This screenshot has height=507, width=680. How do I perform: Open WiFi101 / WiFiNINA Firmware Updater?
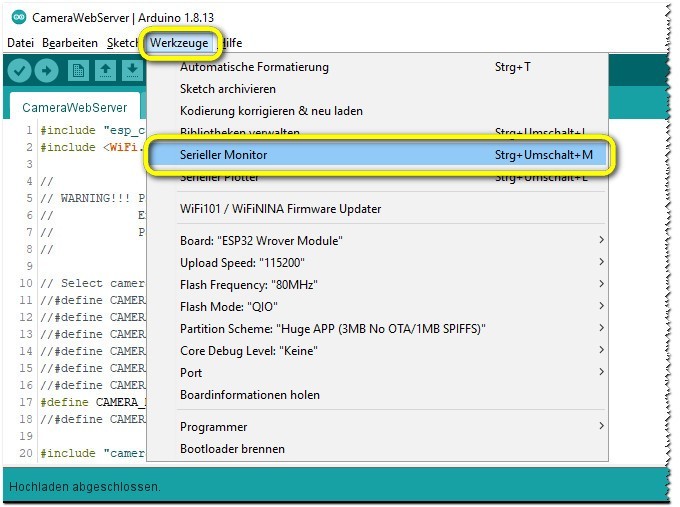click(377, 209)
